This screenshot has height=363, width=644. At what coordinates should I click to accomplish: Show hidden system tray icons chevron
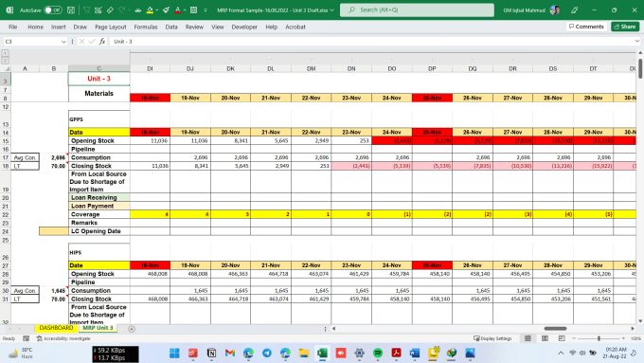tap(561, 354)
